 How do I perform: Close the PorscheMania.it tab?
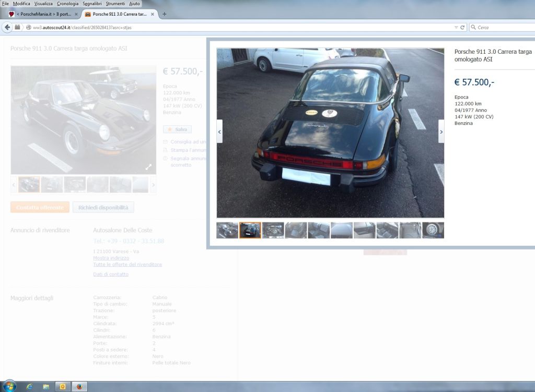[x=76, y=14]
